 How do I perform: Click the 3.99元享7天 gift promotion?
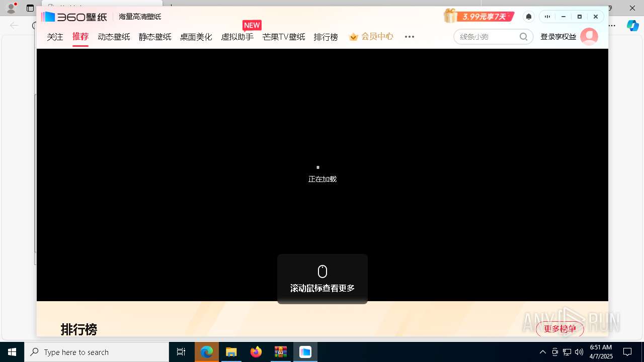point(479,16)
